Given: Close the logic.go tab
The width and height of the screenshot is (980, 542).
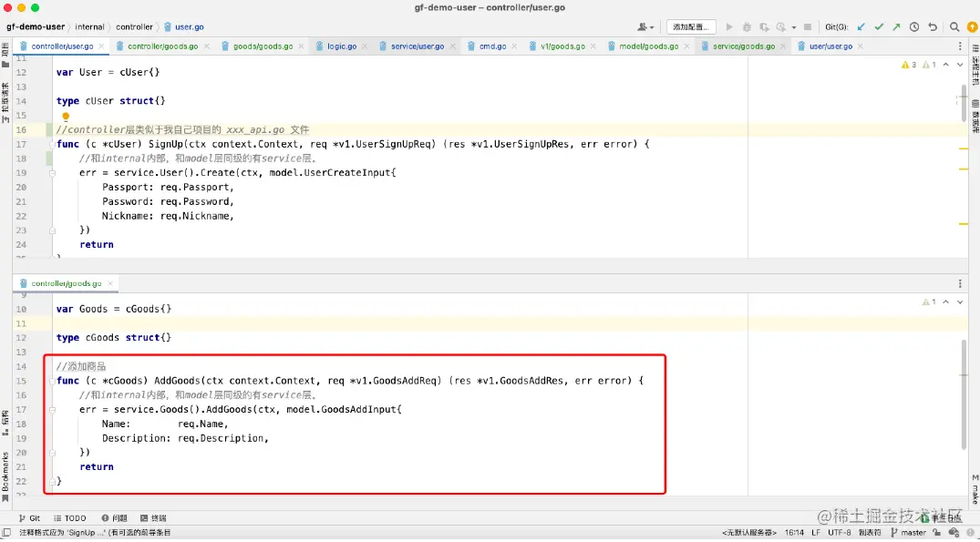Looking at the screenshot, I should coord(366,46).
